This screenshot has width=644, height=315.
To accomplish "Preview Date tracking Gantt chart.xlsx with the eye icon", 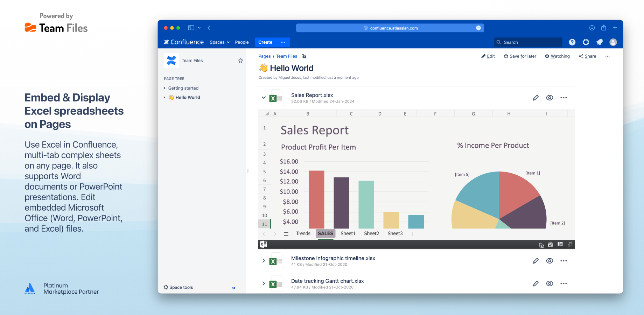I will coord(549,283).
